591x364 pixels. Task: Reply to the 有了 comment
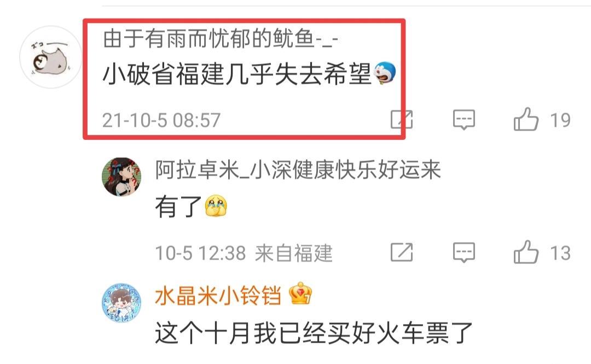464,252
